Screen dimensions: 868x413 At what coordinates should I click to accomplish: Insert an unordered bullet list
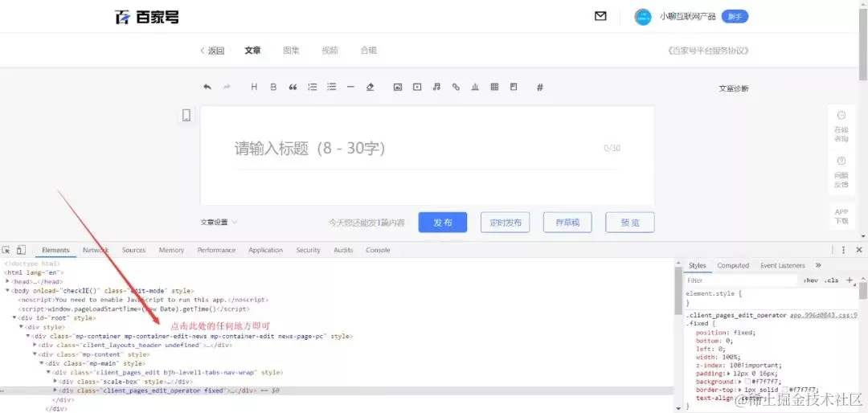pos(332,87)
